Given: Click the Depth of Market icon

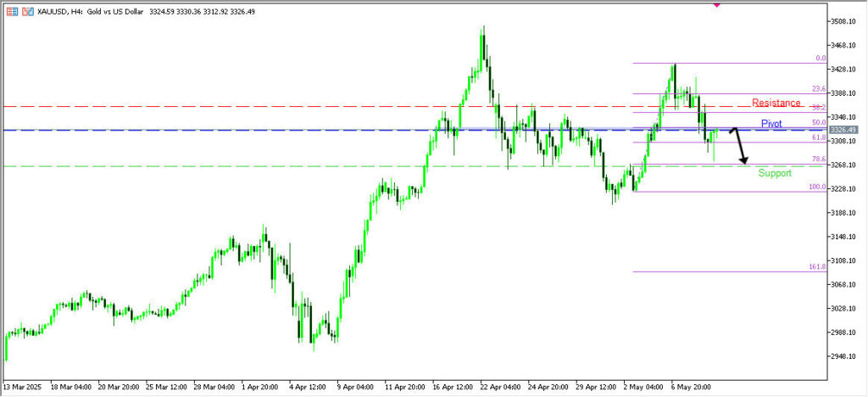Looking at the screenshot, I should pyautogui.click(x=28, y=12).
